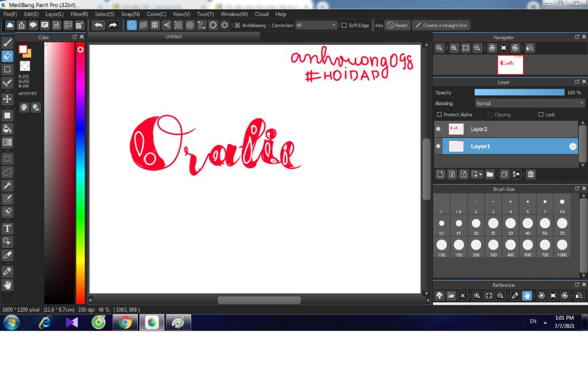Check Protect Alpha option

pos(439,114)
